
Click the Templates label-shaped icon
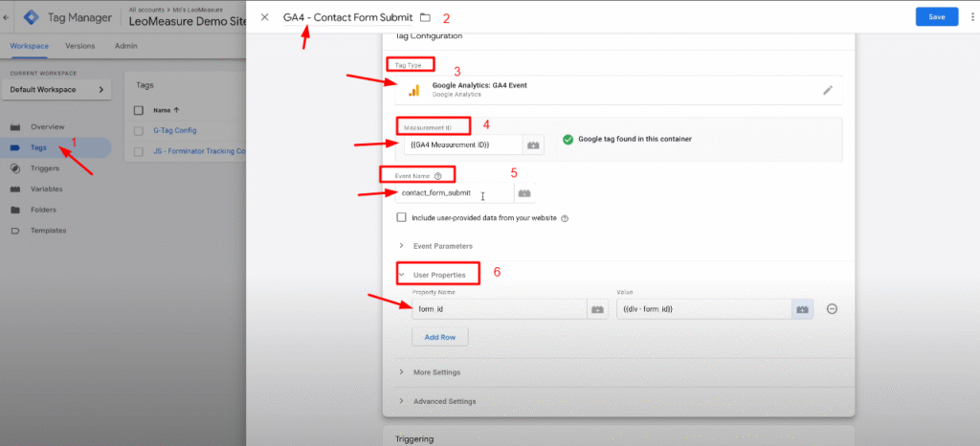pos(15,231)
